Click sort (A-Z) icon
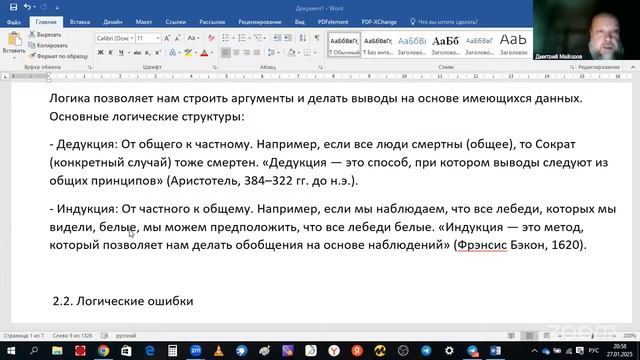640x360 pixels. [x=302, y=38]
